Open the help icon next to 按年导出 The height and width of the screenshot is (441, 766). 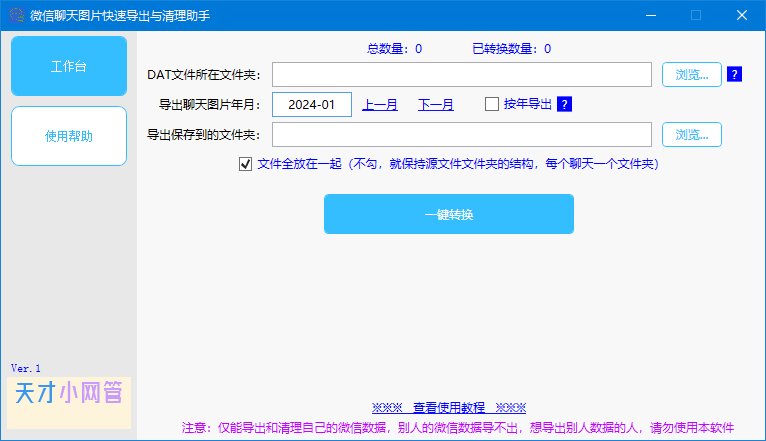click(564, 104)
